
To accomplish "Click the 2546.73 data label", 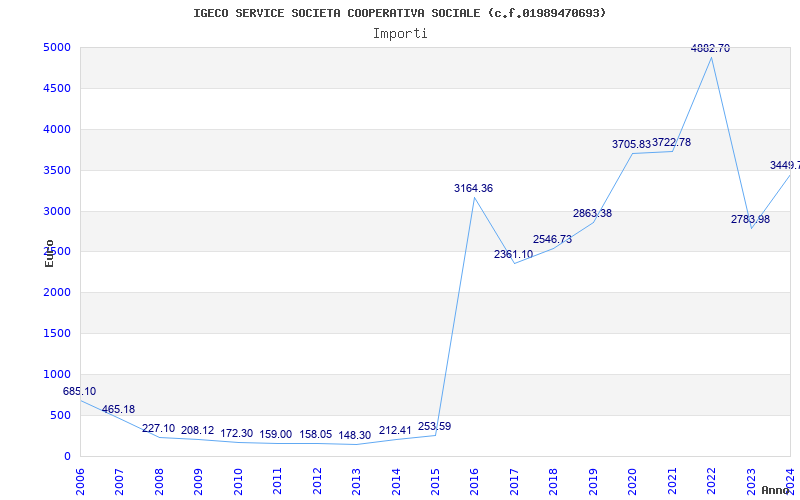I will 553,239.
